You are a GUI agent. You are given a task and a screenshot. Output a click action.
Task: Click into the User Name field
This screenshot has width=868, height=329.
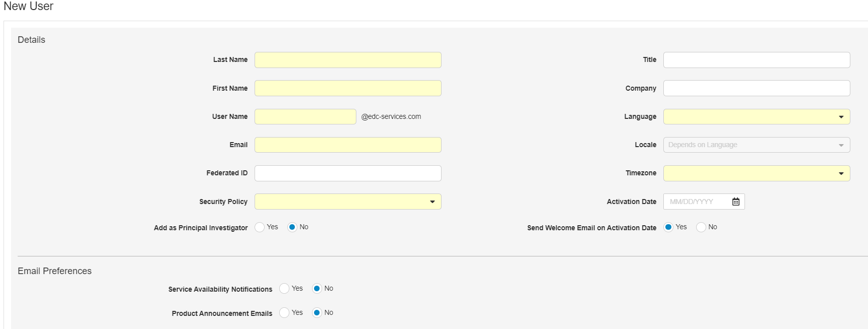click(305, 117)
